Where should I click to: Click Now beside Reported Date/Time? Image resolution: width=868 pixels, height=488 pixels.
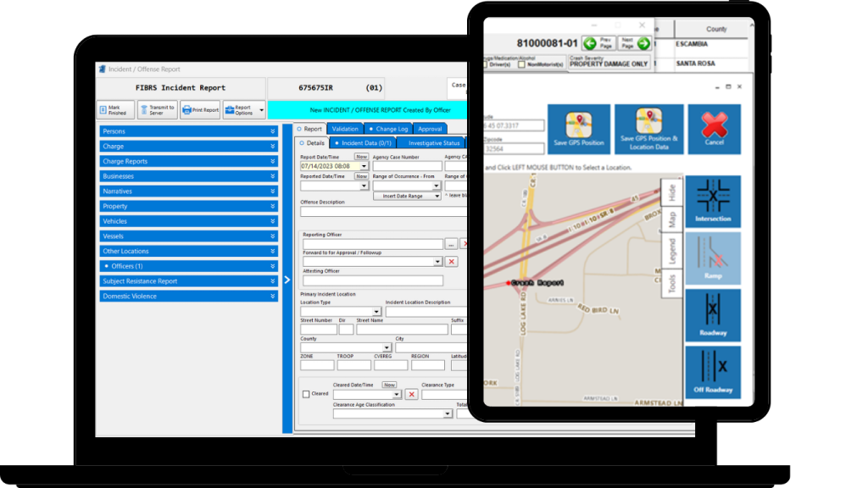[x=360, y=176]
